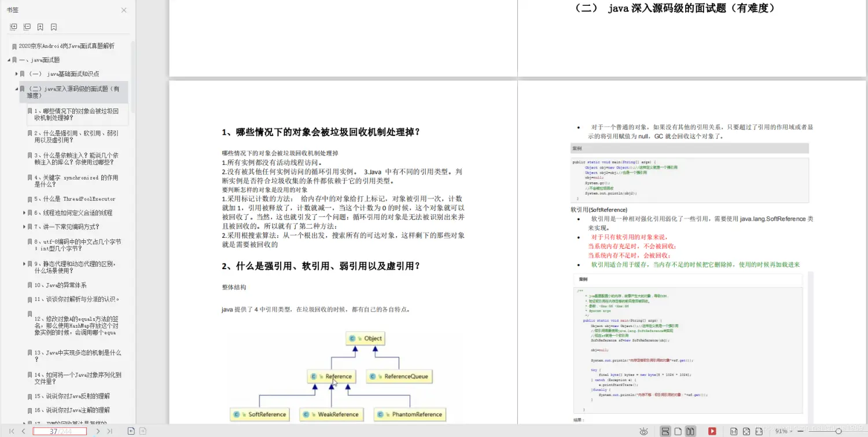Expand bookmark 7、讲一下常见编码方式
This screenshot has height=437, width=868.
pyautogui.click(x=24, y=227)
